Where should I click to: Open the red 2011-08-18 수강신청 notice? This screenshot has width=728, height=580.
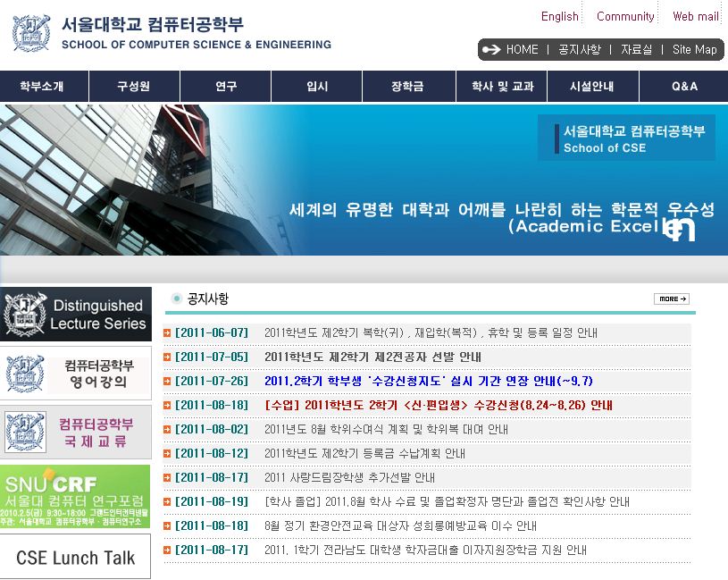(x=438, y=405)
